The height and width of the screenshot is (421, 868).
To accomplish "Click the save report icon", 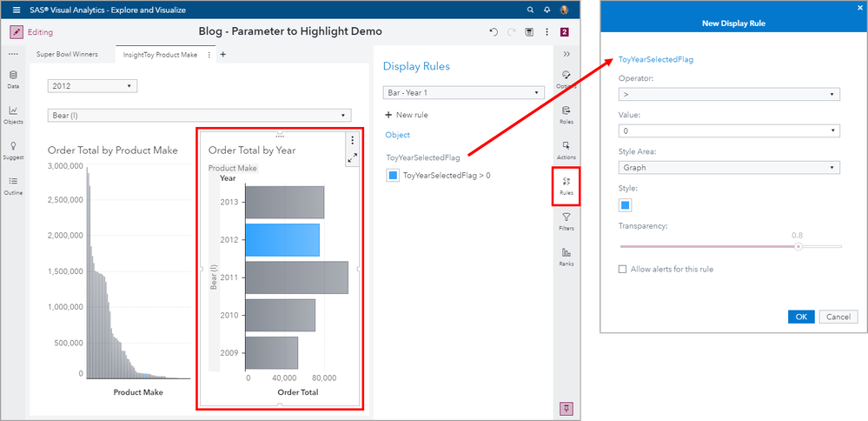I will (529, 32).
